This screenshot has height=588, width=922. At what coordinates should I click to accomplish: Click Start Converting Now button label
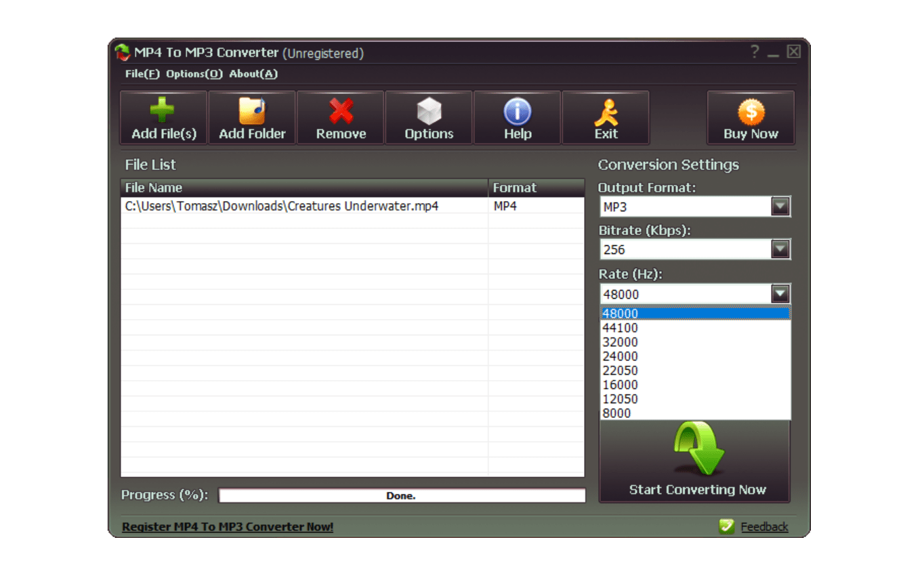pyautogui.click(x=698, y=490)
